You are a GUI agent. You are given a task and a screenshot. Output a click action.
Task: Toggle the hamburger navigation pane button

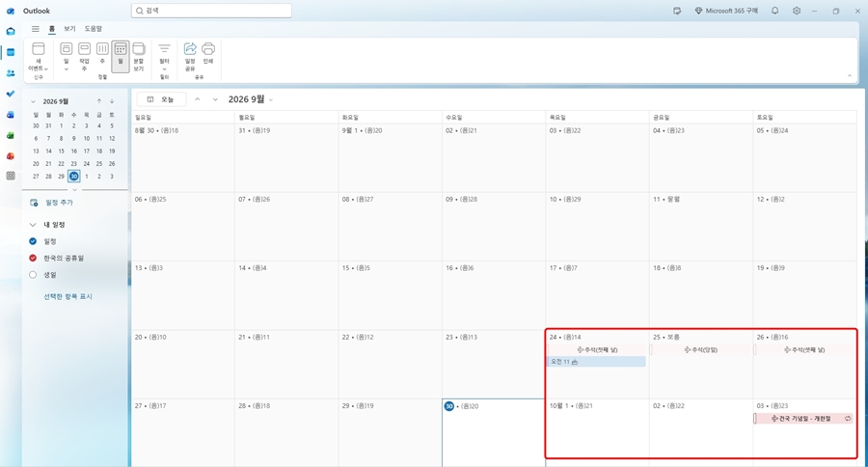[x=36, y=29]
